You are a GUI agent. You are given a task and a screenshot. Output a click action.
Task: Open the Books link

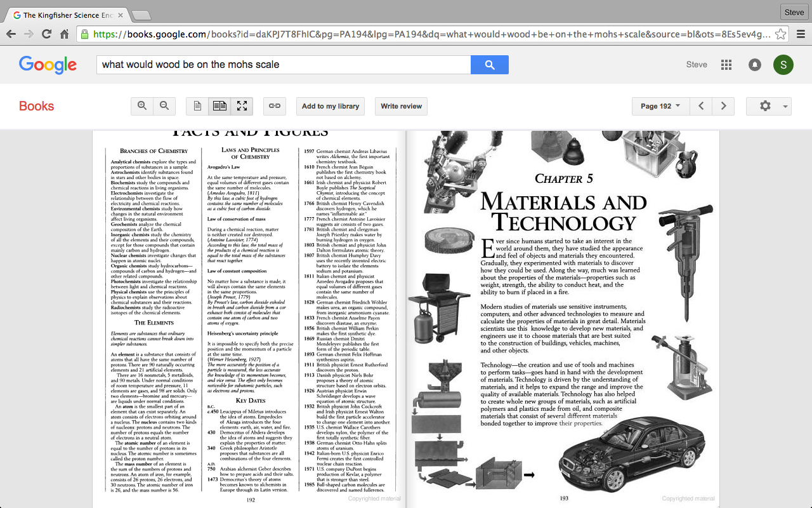click(x=36, y=106)
